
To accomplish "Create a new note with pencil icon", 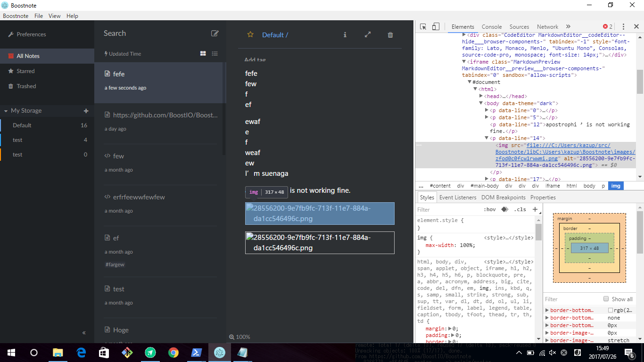I will pyautogui.click(x=215, y=33).
